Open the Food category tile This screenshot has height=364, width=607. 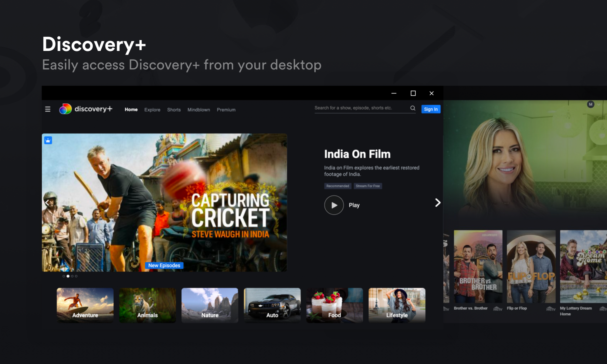334,305
